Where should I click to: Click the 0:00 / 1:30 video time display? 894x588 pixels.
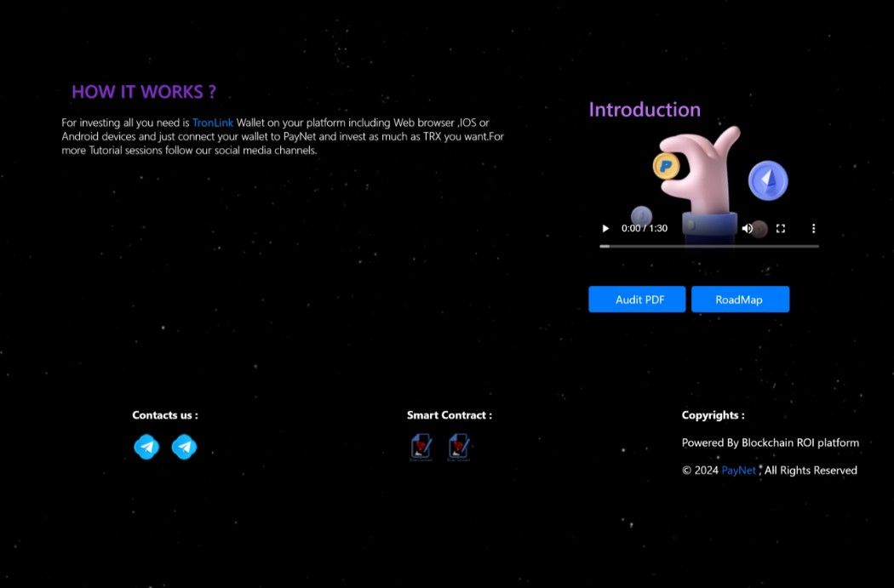645,228
